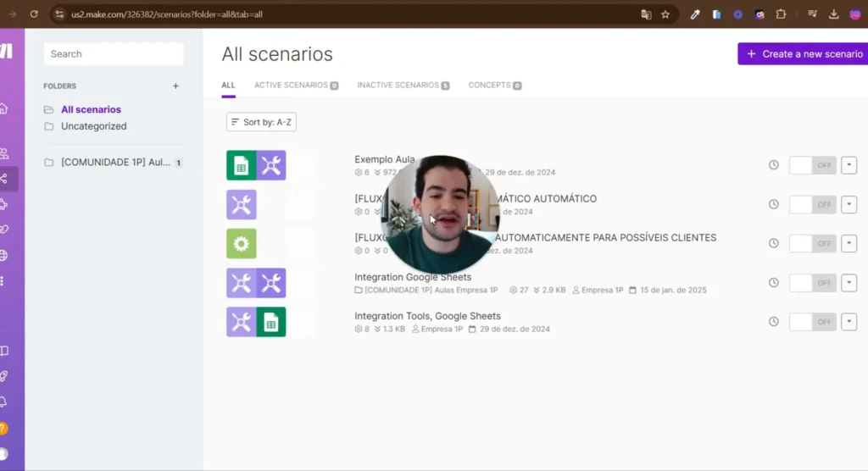868x471 pixels.
Task: Select All scenarios folder
Action: click(91, 109)
